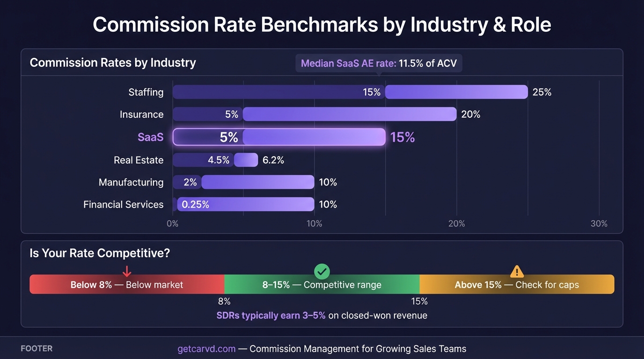Click the green '8–15% Competitive range' gauge segment
The width and height of the screenshot is (644, 359).
[x=321, y=284]
